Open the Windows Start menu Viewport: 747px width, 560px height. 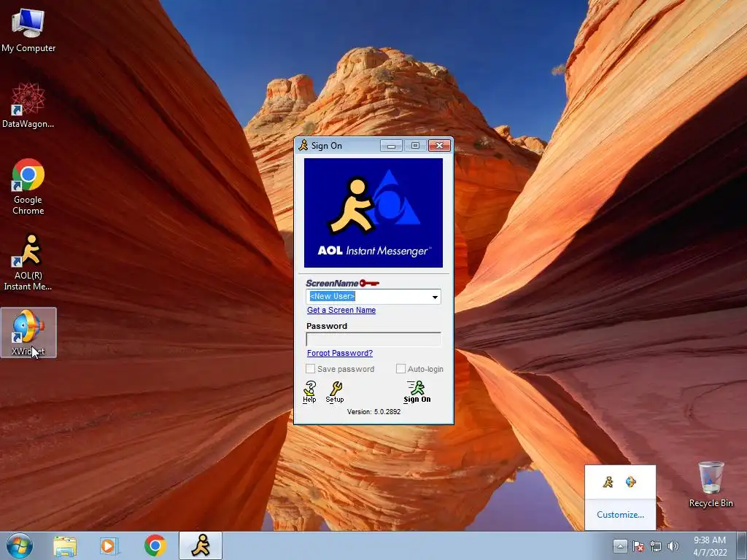(20, 545)
